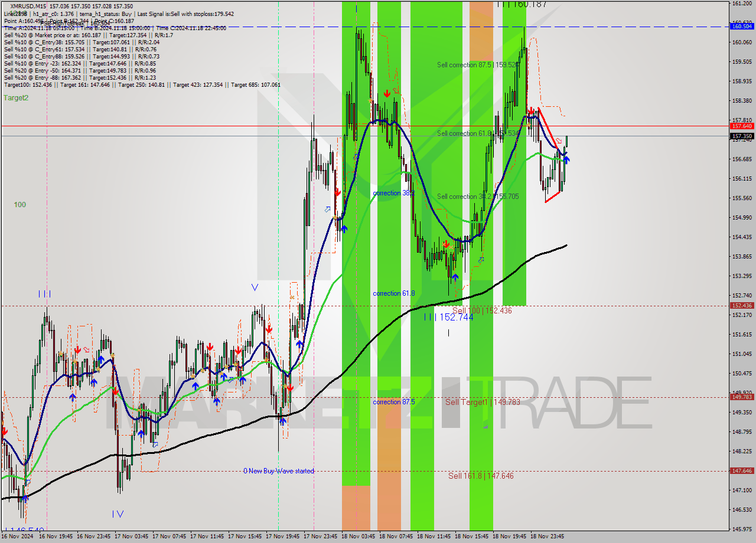Screen dimensions: 756x543
Task: Click the red 147.646 price tag
Action: click(742, 471)
